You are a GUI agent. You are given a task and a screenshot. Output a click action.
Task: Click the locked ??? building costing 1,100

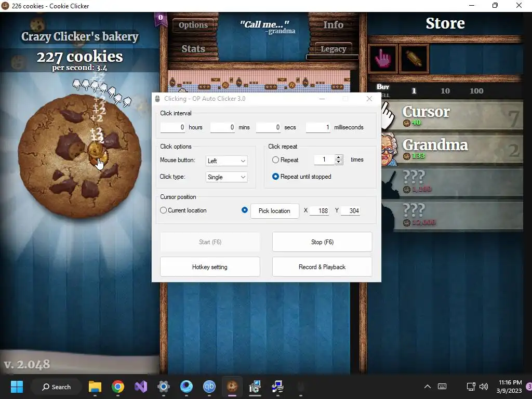pyautogui.click(x=453, y=182)
